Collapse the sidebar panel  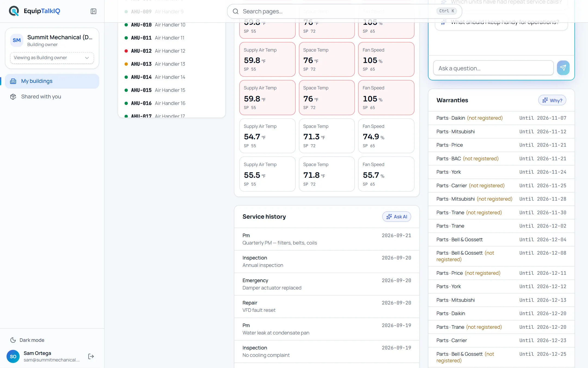pos(93,11)
